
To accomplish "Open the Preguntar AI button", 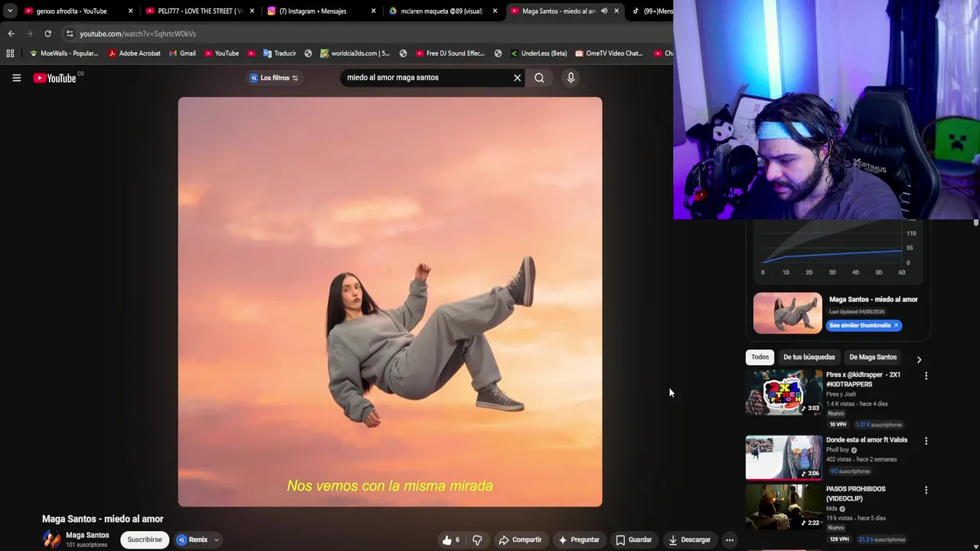I will click(x=579, y=540).
